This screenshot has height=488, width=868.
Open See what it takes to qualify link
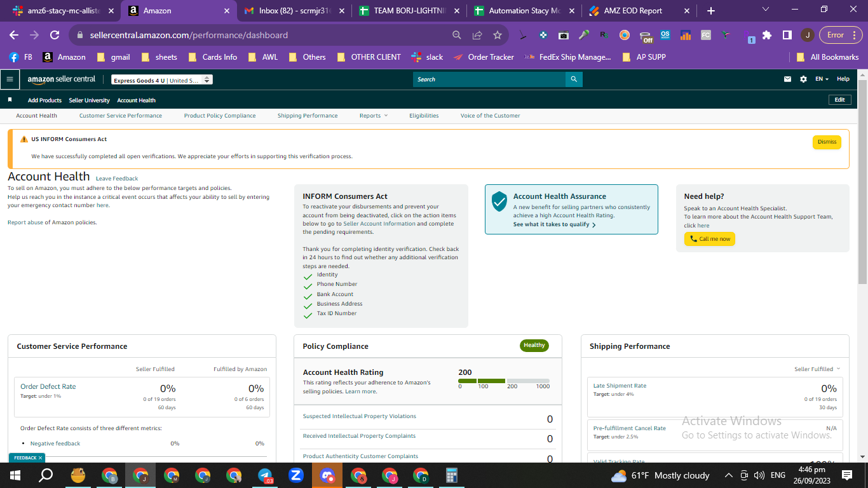click(554, 224)
